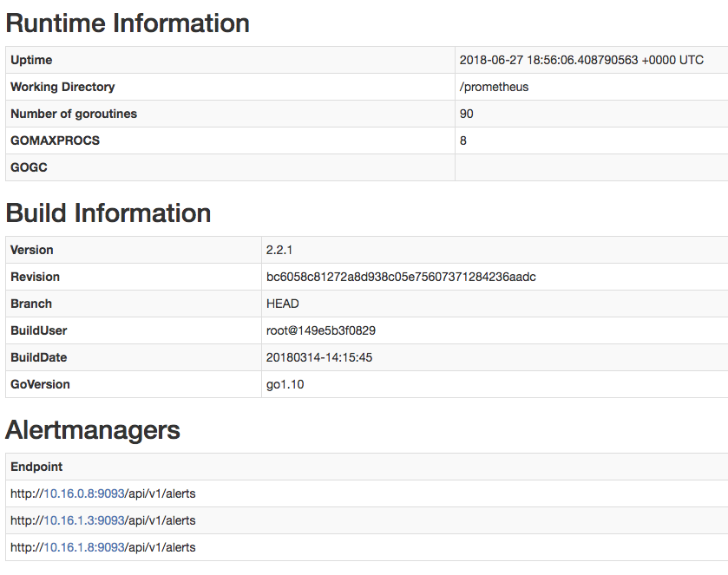Click the Revision row label
The image size is (728, 575).
tap(35, 277)
